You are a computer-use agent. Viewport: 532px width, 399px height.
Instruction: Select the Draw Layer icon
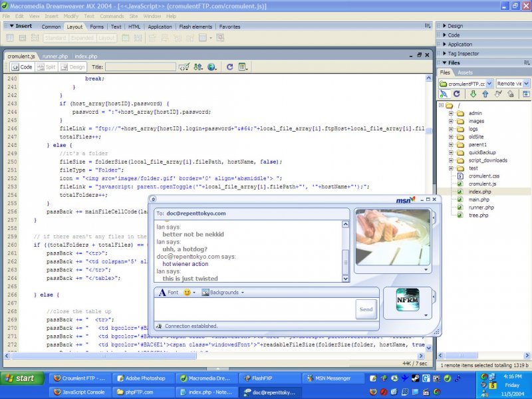coord(35,38)
